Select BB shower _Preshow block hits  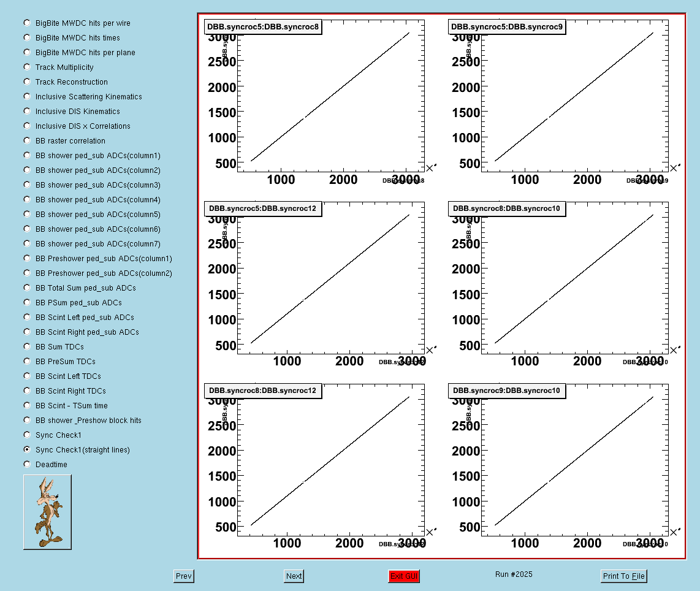point(27,421)
